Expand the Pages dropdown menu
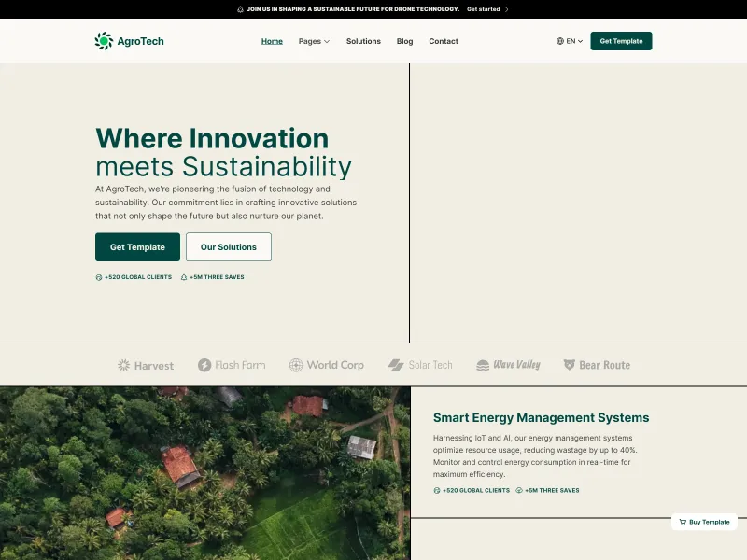This screenshot has width=747, height=560. coord(314,41)
